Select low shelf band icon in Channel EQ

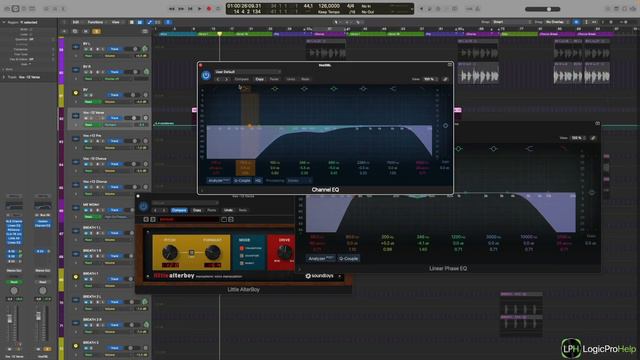click(246, 89)
